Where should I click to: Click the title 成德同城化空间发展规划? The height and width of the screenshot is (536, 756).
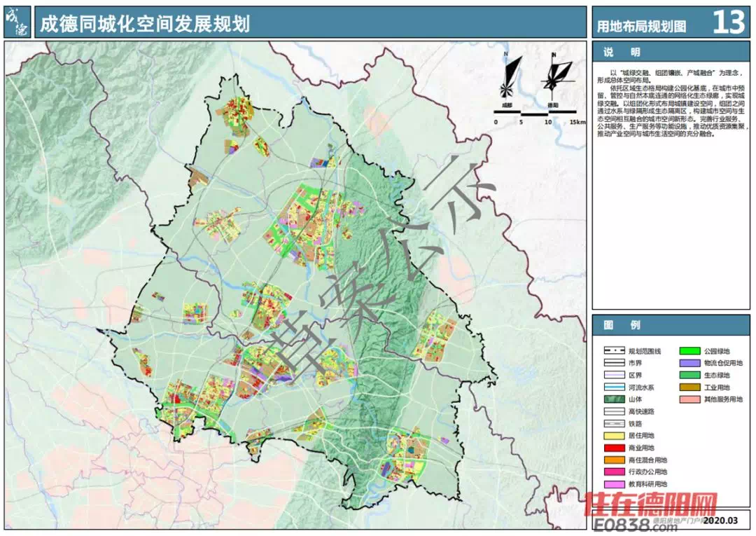(145, 23)
